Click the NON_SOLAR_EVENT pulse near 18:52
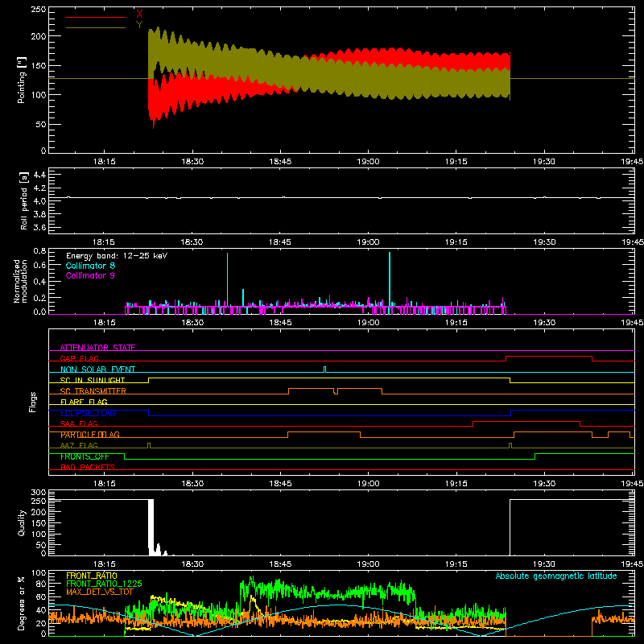The image size is (644, 644). coord(325,369)
